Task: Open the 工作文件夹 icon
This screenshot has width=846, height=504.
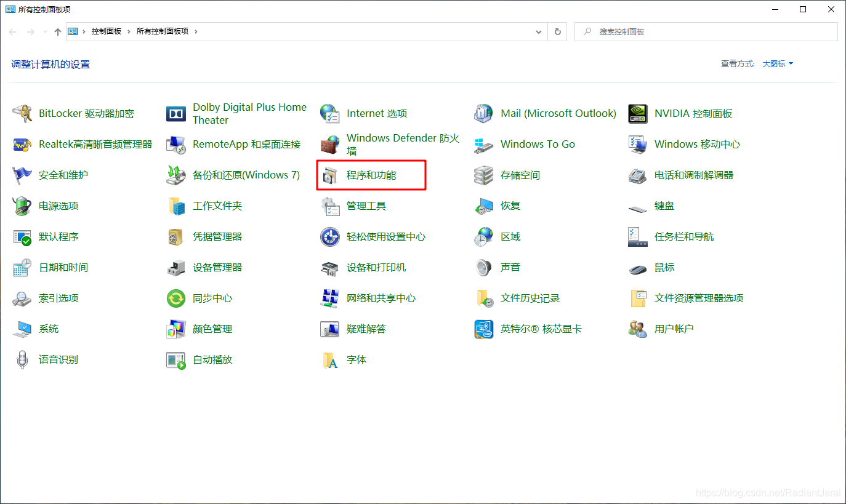Action: click(x=176, y=206)
